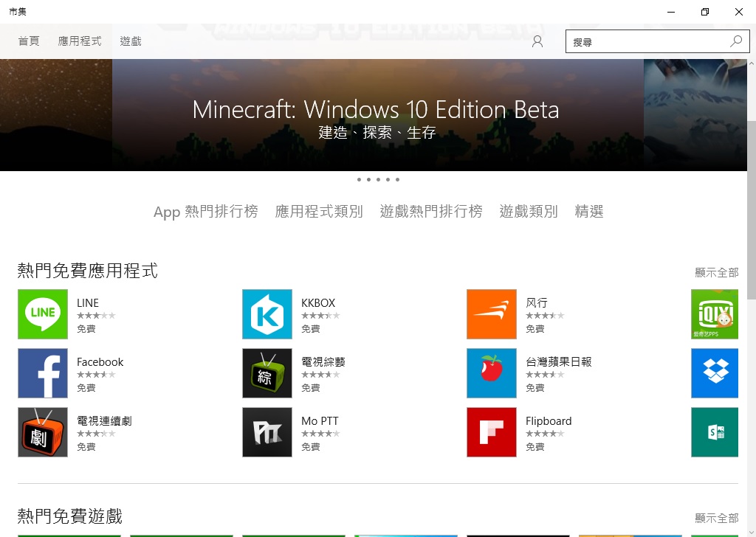The height and width of the screenshot is (537, 756).
Task: Open the 风行 orange app icon
Action: pyautogui.click(x=491, y=314)
